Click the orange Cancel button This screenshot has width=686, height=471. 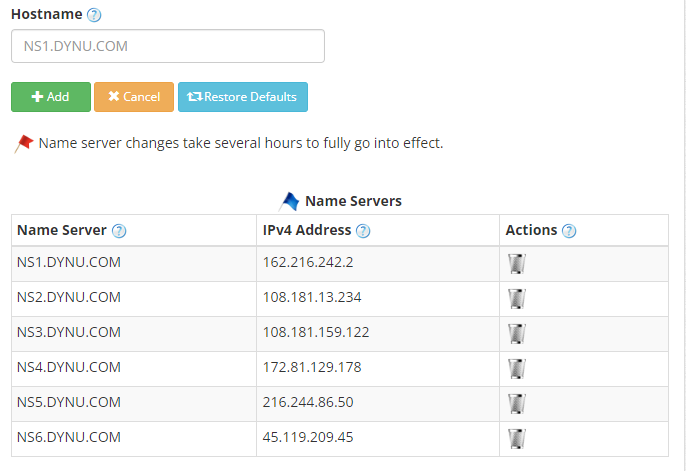(134, 97)
